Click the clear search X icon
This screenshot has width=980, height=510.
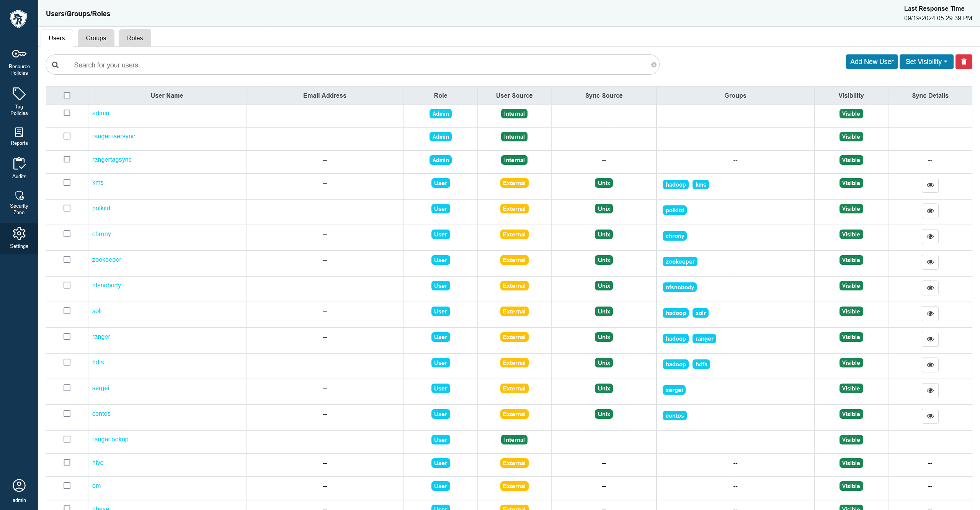point(654,64)
